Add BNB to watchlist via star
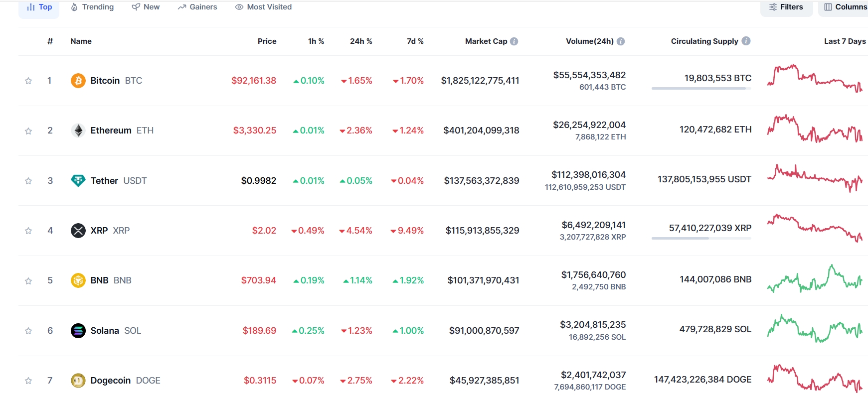This screenshot has height=396, width=868. 28,281
